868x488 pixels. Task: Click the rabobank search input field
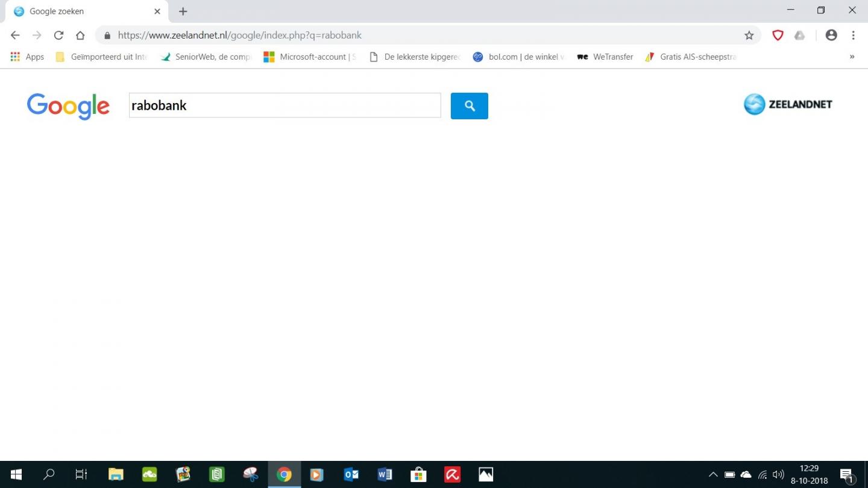tap(285, 105)
